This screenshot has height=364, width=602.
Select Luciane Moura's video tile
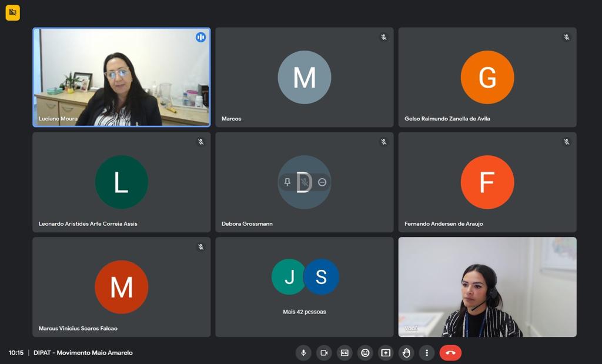coord(122,77)
